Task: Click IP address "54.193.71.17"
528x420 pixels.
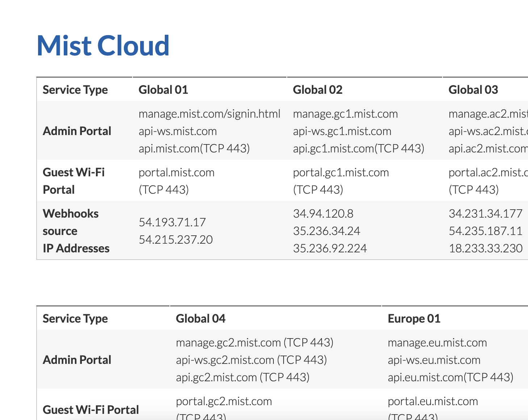Action: click(172, 222)
